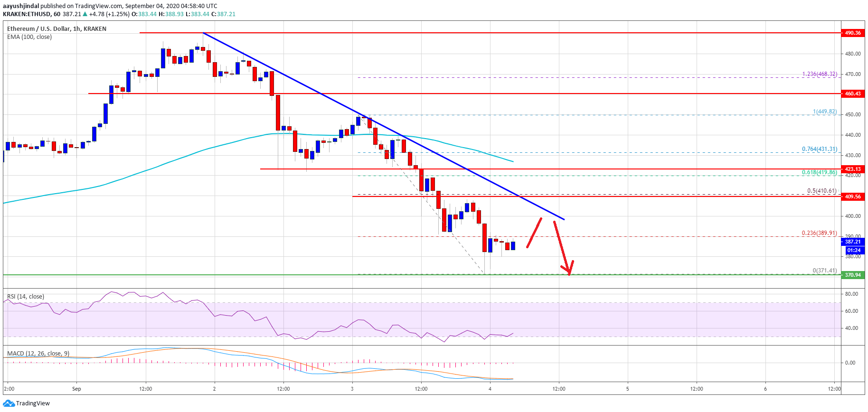Click the RSI 40.00 axis value
Image resolution: width=868 pixels, height=412 pixels.
point(851,328)
